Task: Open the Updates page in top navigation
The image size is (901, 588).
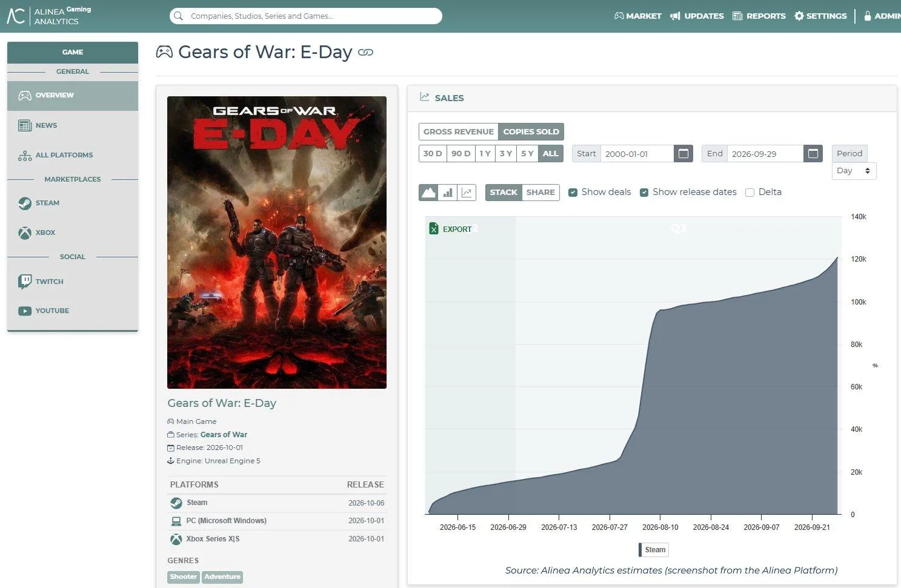Action: pos(697,16)
